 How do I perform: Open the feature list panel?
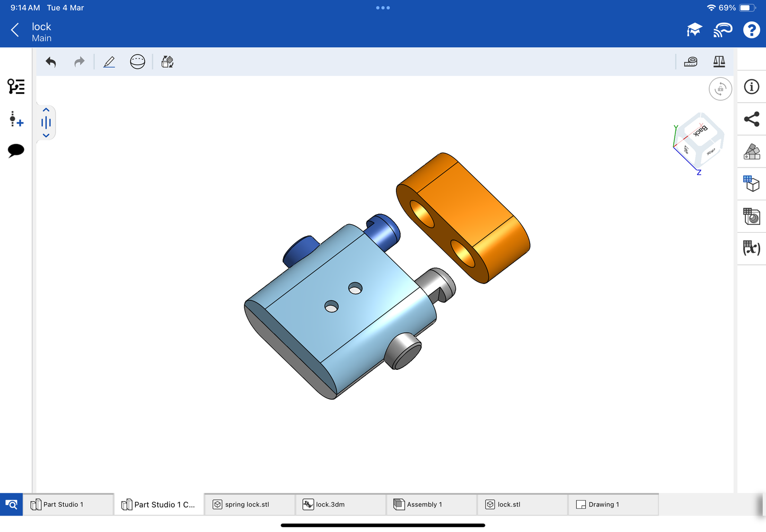(16, 86)
